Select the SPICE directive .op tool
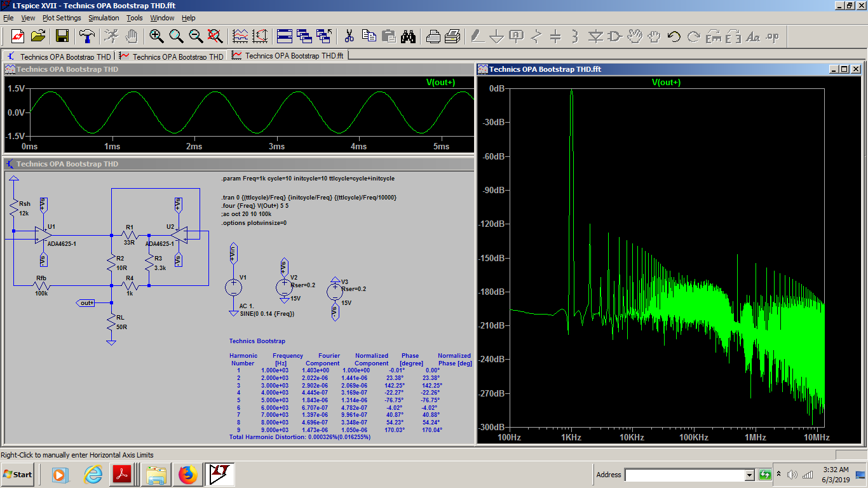This screenshot has height=488, width=868. (x=773, y=36)
